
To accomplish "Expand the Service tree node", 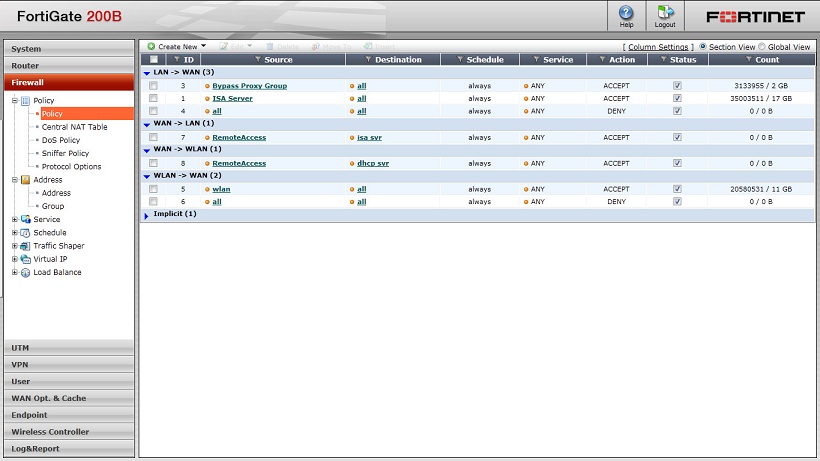I will click(15, 220).
